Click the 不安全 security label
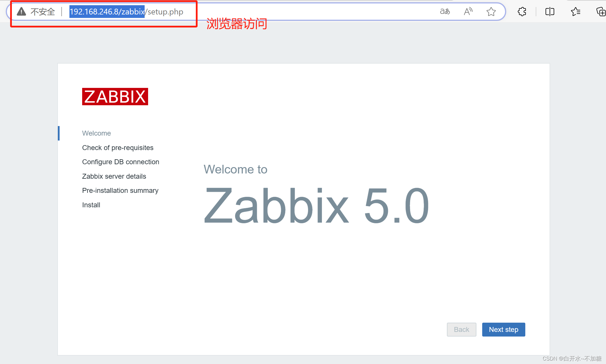 [43, 12]
